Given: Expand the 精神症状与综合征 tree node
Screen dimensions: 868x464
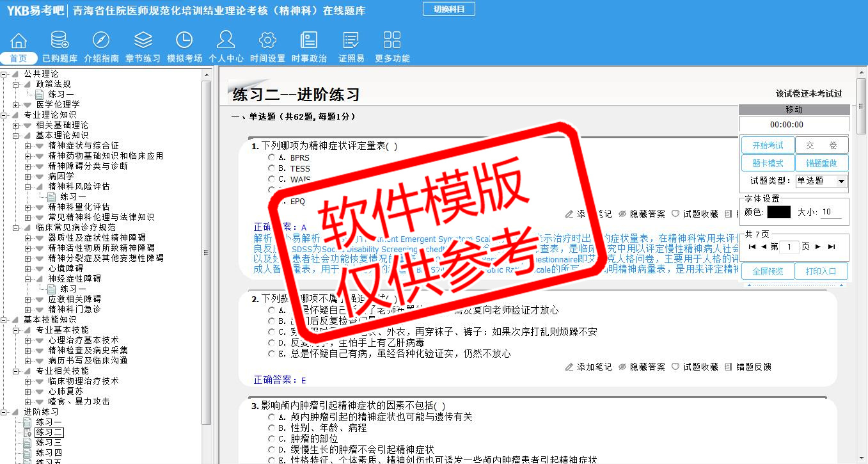Looking at the screenshot, I should pos(28,145).
